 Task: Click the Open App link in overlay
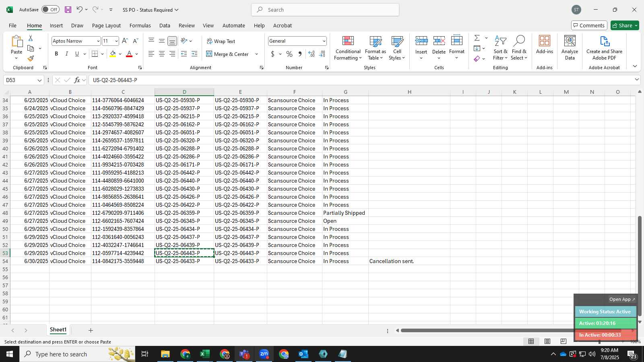coord(622,299)
